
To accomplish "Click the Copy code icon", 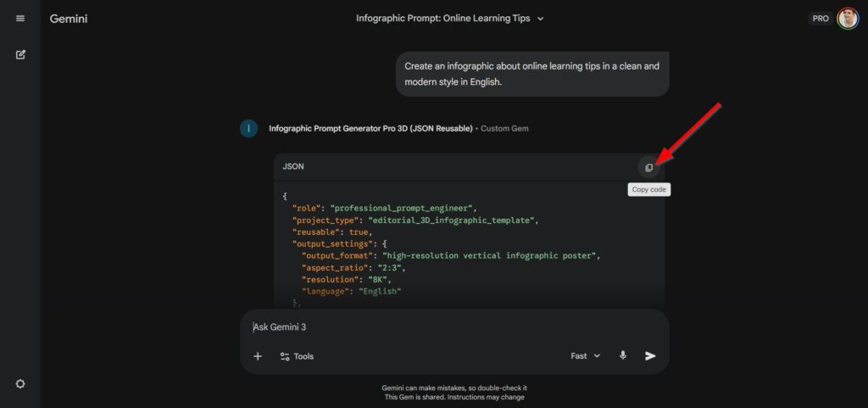I will pyautogui.click(x=648, y=167).
